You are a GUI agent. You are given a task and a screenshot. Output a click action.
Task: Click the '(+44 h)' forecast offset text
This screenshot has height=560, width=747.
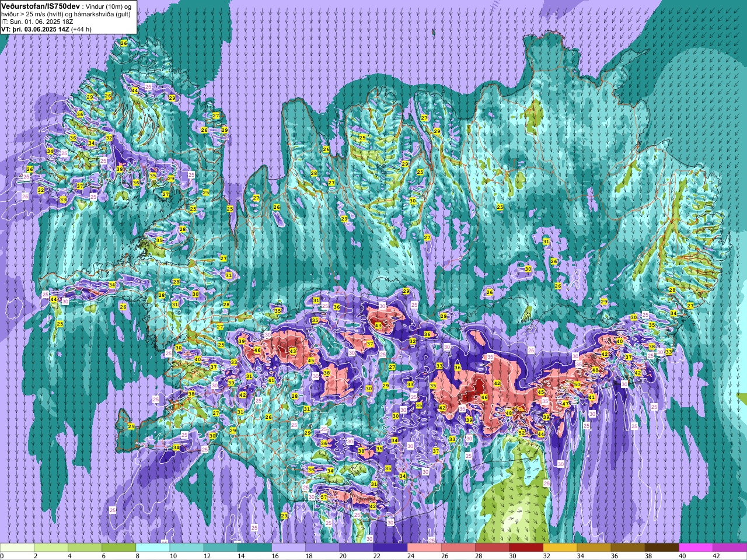[x=81, y=29]
